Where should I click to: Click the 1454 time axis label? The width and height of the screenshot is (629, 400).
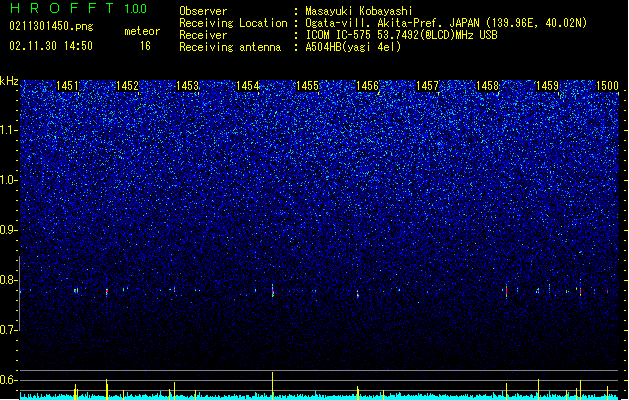pos(248,86)
